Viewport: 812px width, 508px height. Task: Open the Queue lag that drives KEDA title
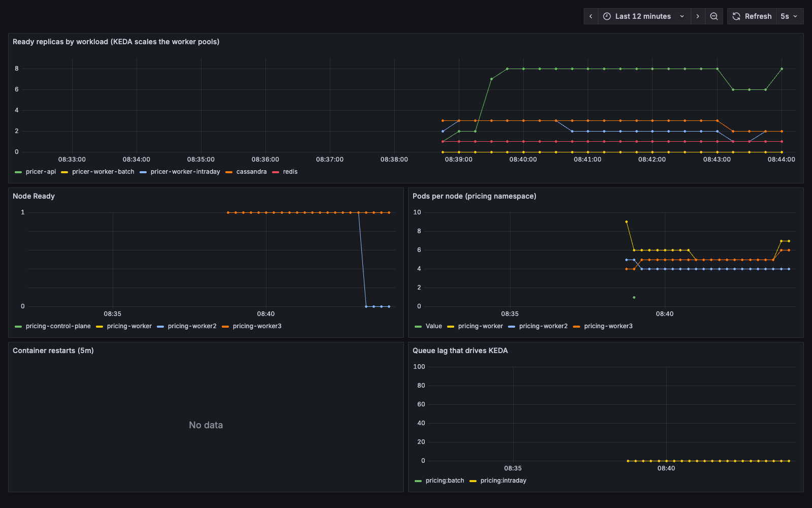460,351
